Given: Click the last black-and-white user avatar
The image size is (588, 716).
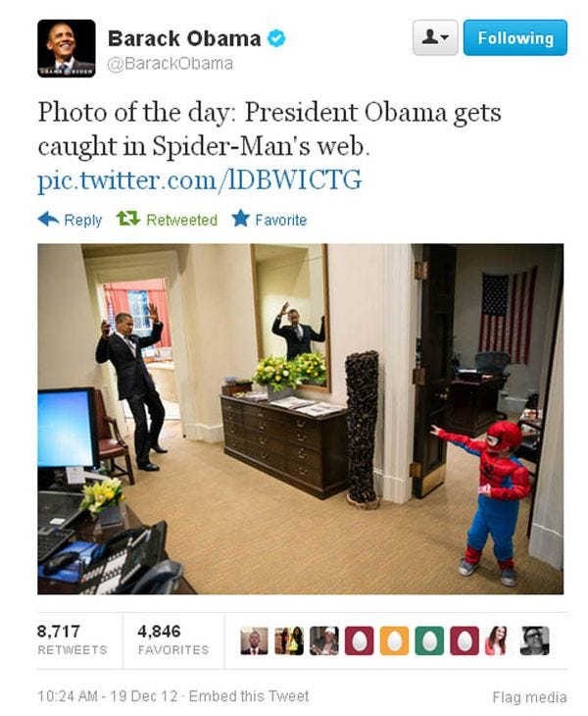Looking at the screenshot, I should coord(535,640).
